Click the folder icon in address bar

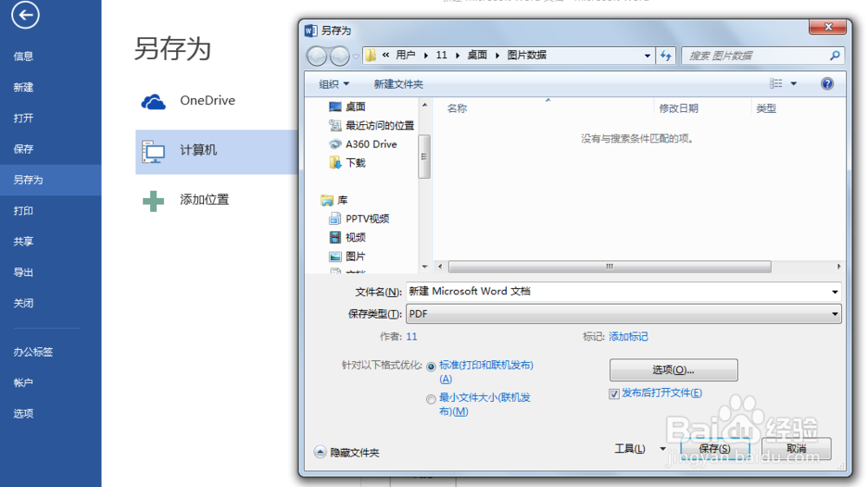pos(371,55)
